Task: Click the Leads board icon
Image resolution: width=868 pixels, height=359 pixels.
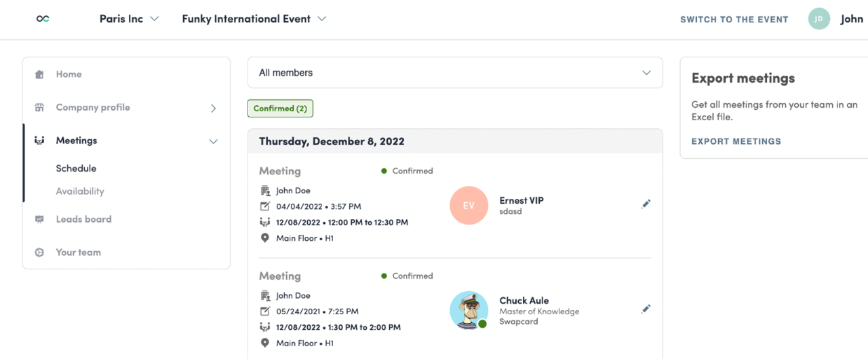Action: 39,219
